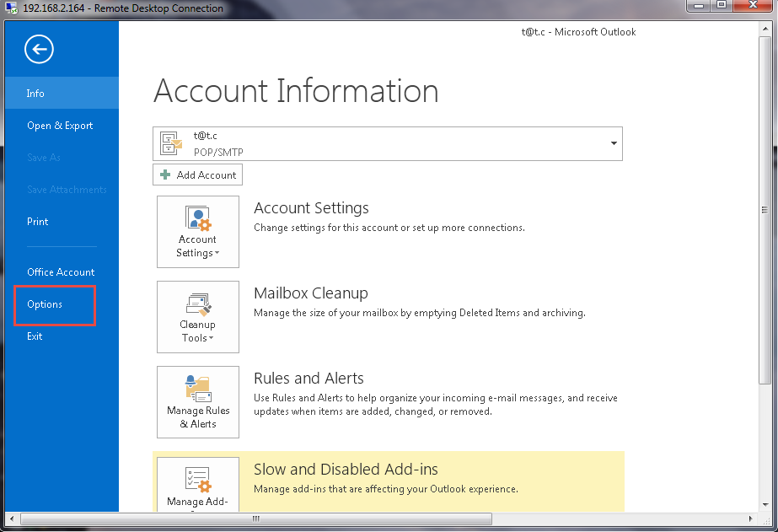Choose Exit to close Outlook
Image resolution: width=778 pixels, height=532 pixels.
pyautogui.click(x=62, y=336)
